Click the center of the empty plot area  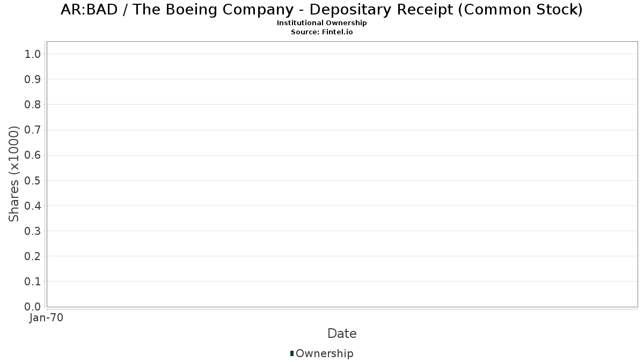coord(342,174)
